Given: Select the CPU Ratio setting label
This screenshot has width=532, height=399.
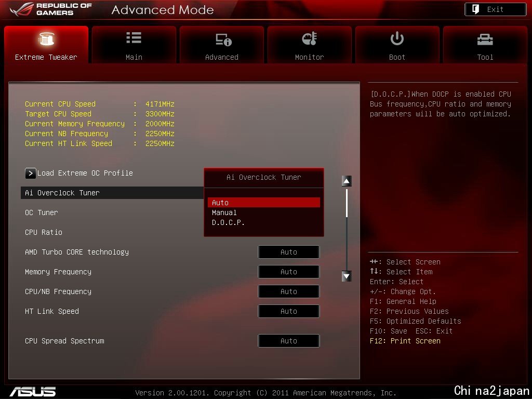Looking at the screenshot, I should tap(44, 232).
